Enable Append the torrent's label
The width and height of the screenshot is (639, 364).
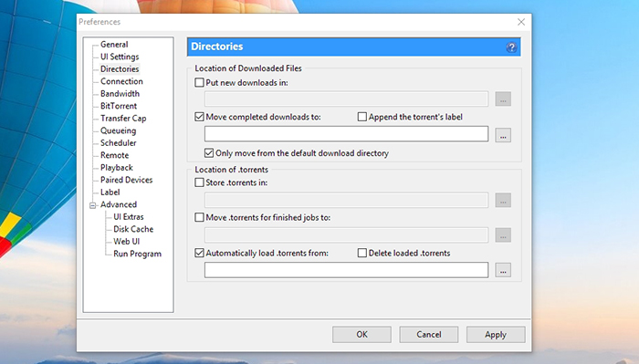pyautogui.click(x=361, y=118)
